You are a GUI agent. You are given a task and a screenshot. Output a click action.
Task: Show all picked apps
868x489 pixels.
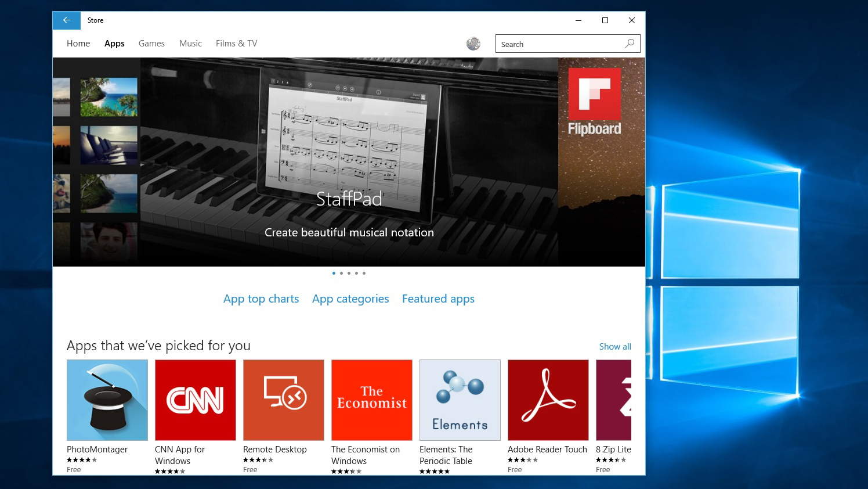click(615, 346)
